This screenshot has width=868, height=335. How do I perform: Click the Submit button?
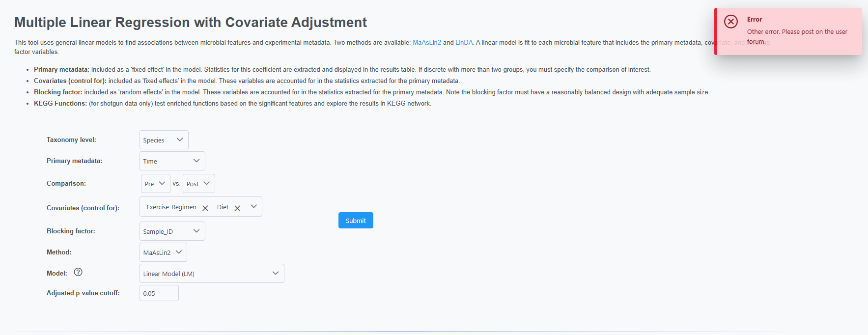click(356, 221)
